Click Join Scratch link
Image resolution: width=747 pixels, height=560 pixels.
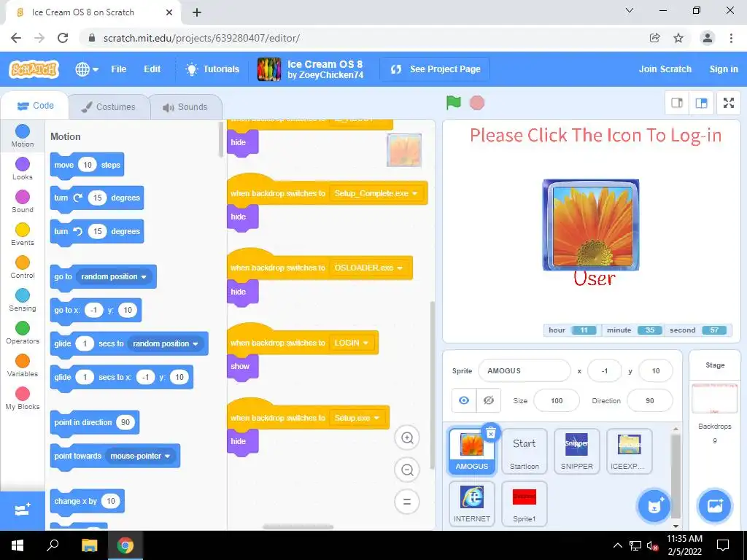coord(665,69)
